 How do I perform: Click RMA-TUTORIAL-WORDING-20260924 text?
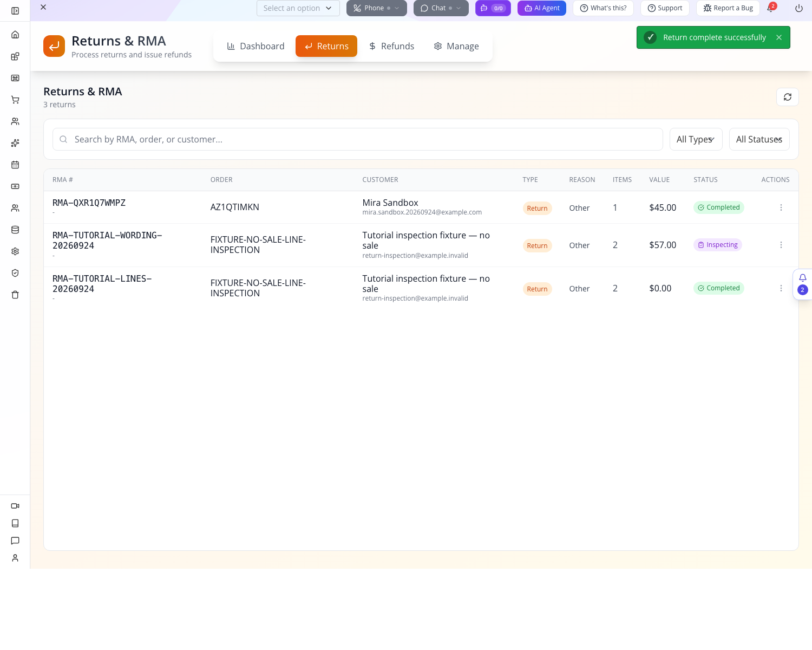(107, 240)
